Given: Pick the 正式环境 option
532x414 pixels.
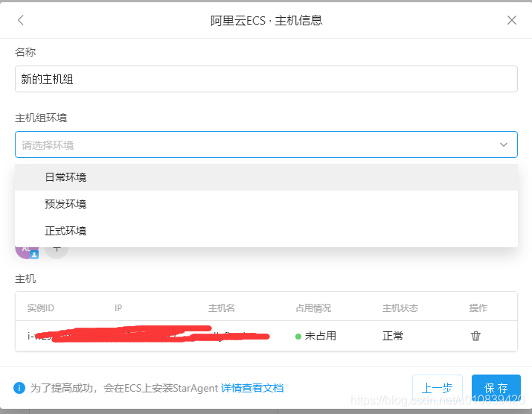Looking at the screenshot, I should (266, 231).
